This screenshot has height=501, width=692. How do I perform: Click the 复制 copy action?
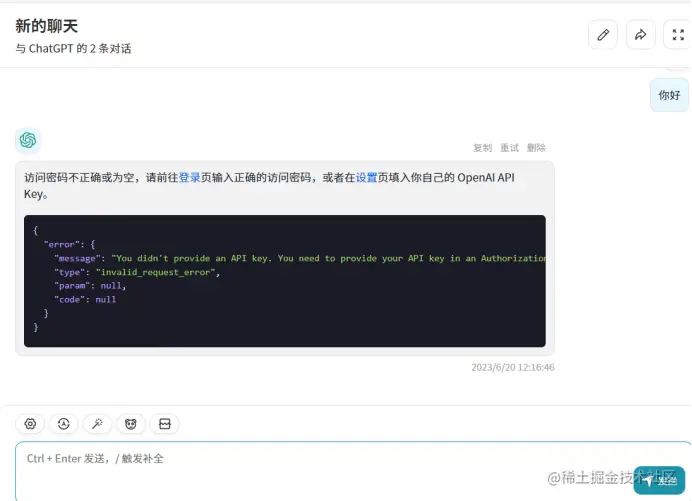[482, 147]
